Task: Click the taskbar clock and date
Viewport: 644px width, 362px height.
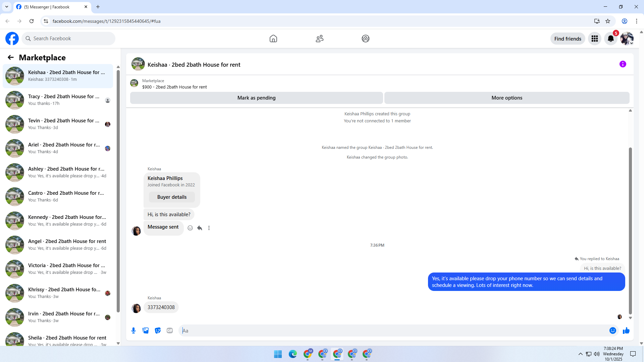Action: pos(613,354)
